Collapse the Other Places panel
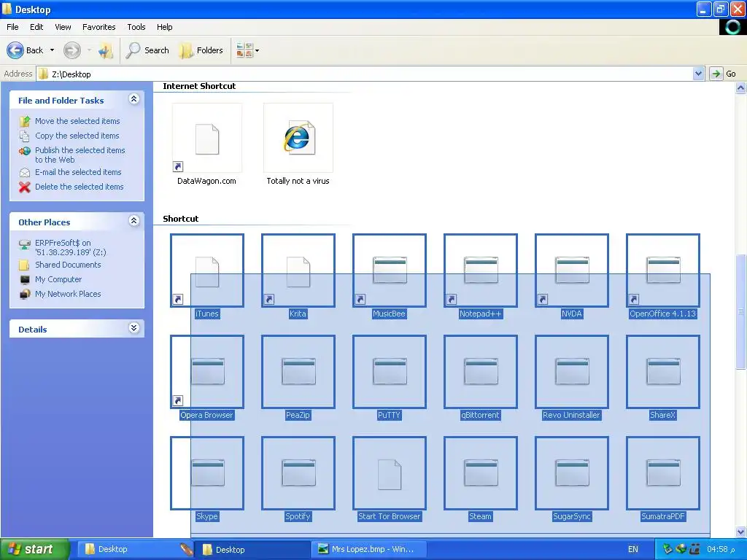Screen dimensions: 747x560 (x=134, y=221)
